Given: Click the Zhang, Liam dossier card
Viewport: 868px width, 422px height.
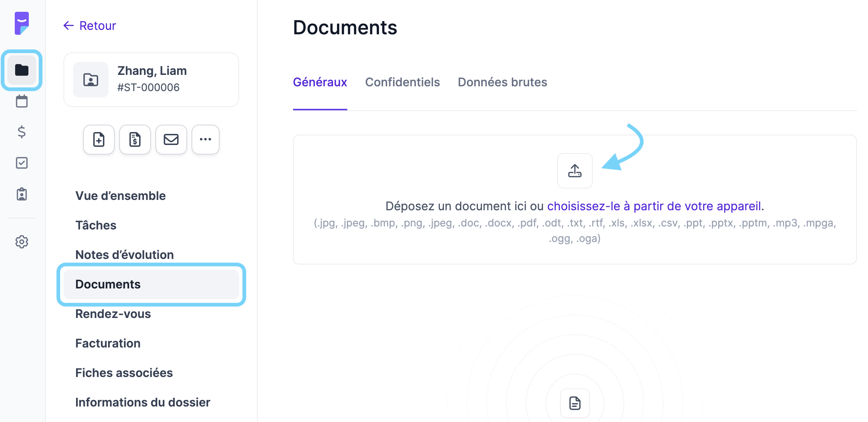Looking at the screenshot, I should pyautogui.click(x=151, y=79).
